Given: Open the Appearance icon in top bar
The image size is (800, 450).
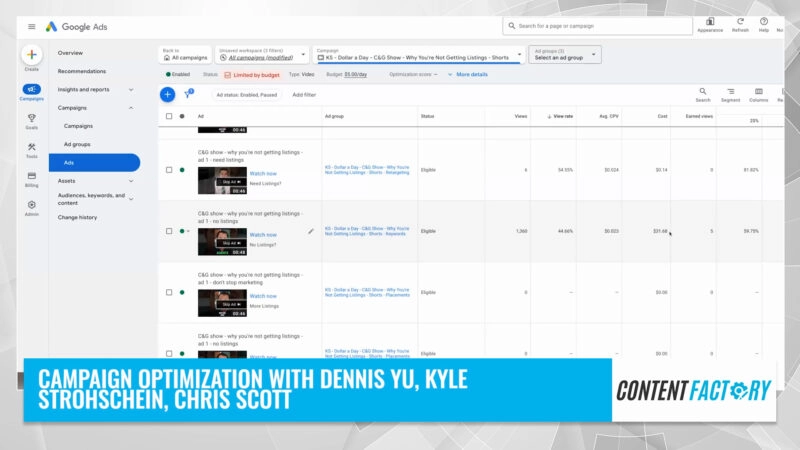Looking at the screenshot, I should 710,21.
